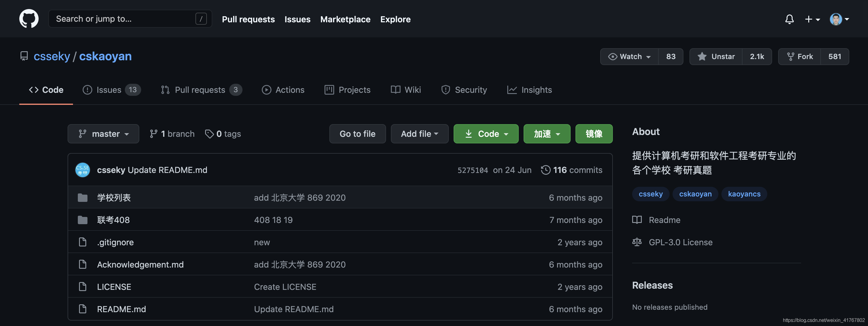Screen dimensions: 868x326
Task: View the 581 forks count
Action: (835, 57)
